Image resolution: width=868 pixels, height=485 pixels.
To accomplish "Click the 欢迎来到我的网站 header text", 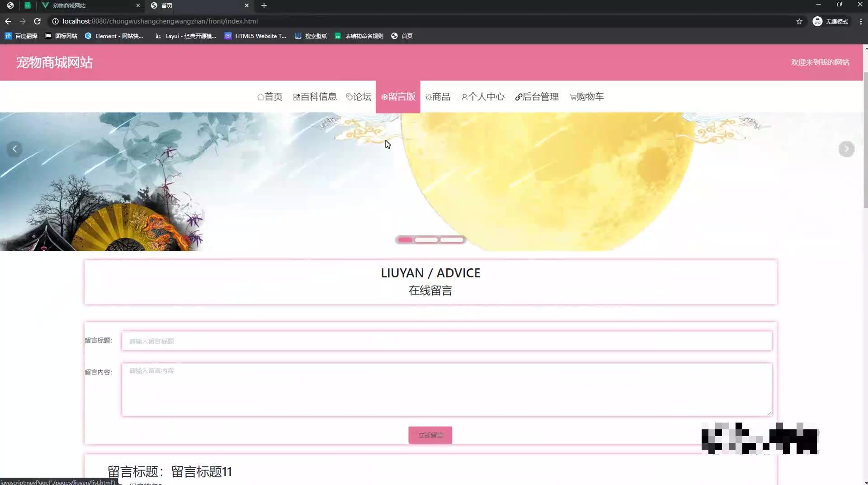I will tap(820, 62).
